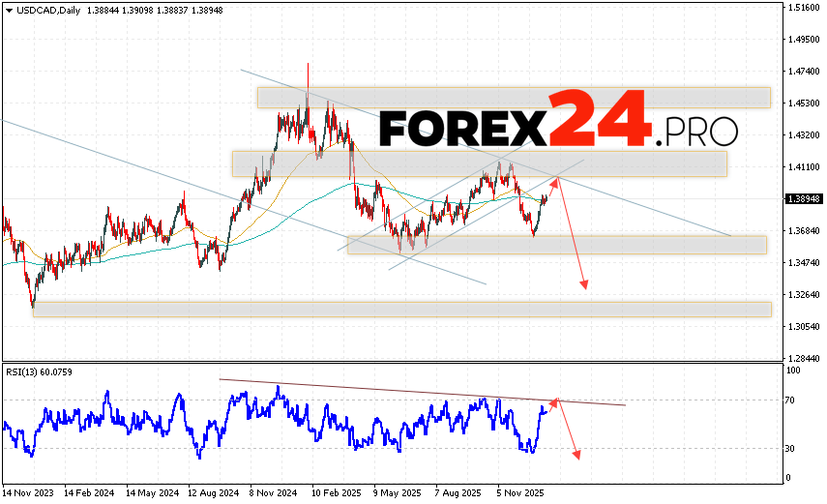The height and width of the screenshot is (504, 827).
Task: Click the red arrowhead touching RSI trendline
Action: point(554,400)
